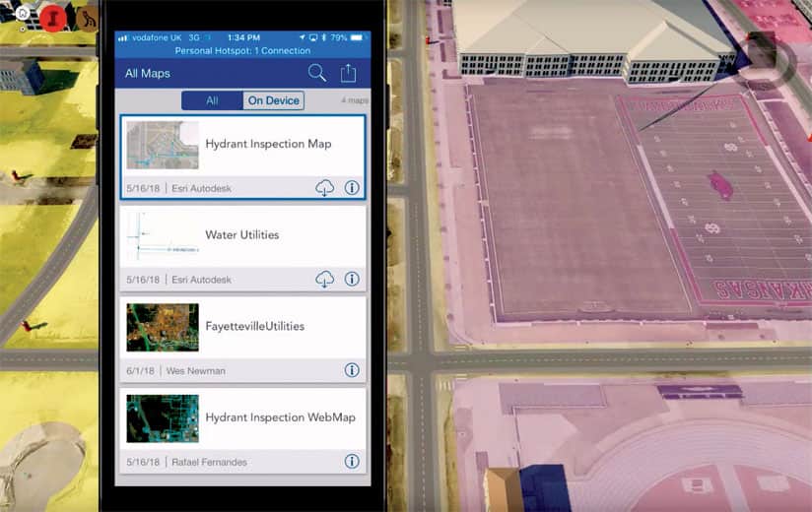Tap the Wes Newman owner label
The width and height of the screenshot is (812, 512).
196,371
